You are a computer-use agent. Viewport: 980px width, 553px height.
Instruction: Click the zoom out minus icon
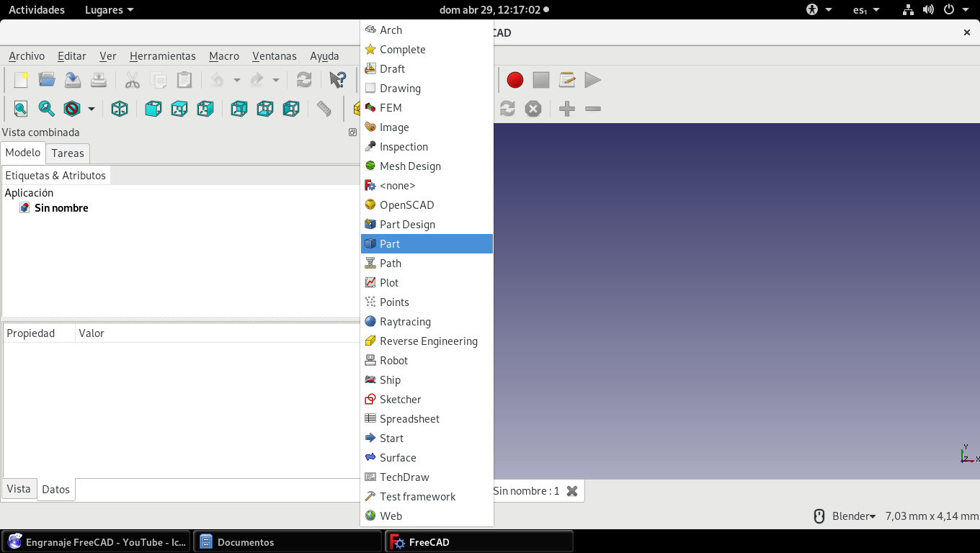pos(593,109)
